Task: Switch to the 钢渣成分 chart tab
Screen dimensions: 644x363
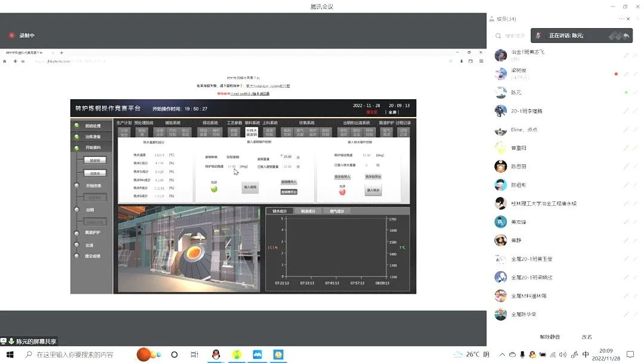Action: [308, 211]
